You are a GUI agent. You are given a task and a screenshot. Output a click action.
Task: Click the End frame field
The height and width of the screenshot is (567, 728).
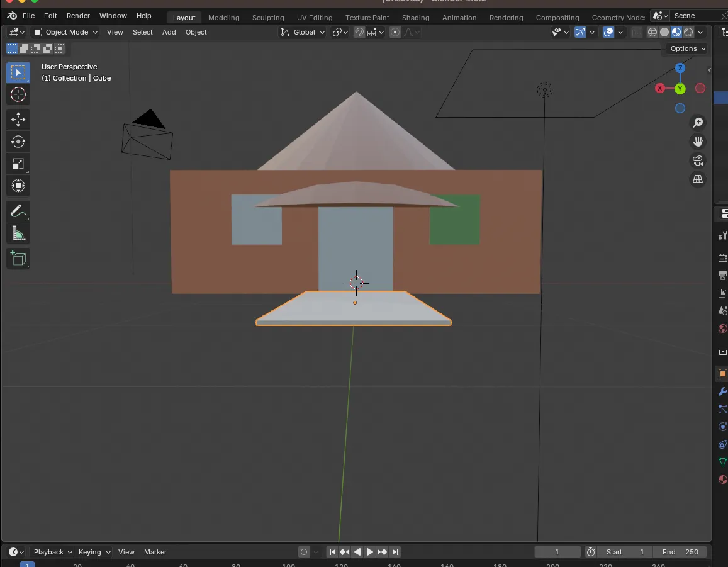pyautogui.click(x=680, y=552)
